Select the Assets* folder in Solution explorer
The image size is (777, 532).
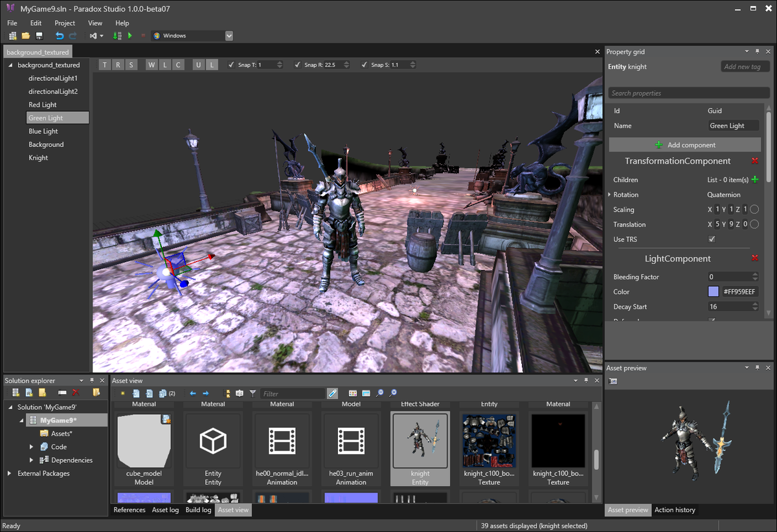coord(56,434)
